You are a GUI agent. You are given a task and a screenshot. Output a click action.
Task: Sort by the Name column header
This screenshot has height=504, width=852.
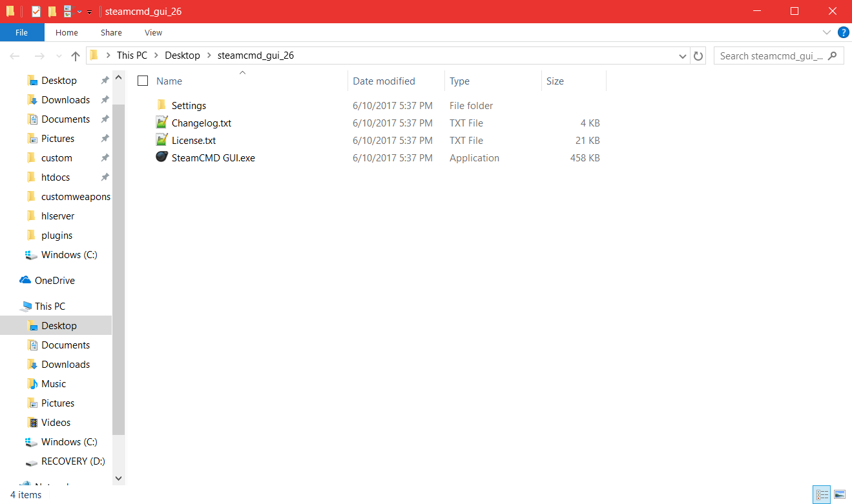tap(169, 81)
